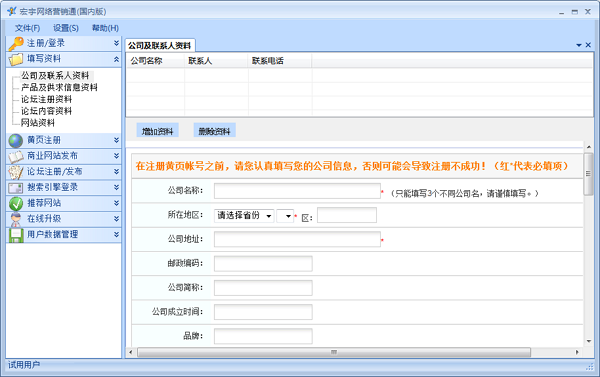Click the floppy disk icon beside 用户数据管理
Viewport: 600px width, 377px height.
[16, 235]
